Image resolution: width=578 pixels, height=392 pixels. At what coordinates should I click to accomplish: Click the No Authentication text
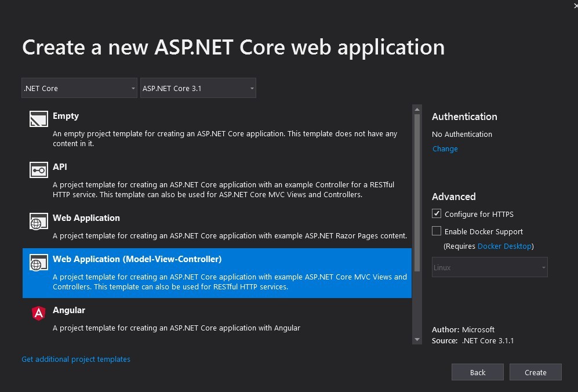(462, 134)
